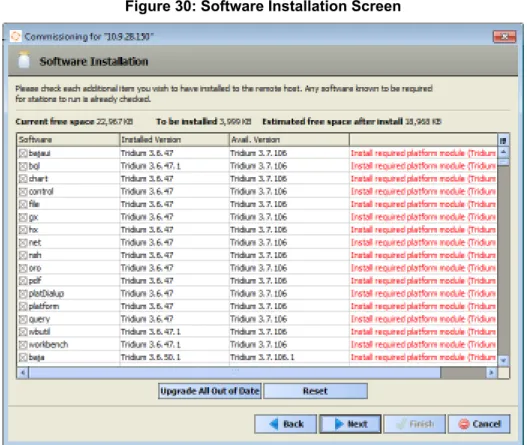Click Upgrade All Out of Date button
Screen dimensions: 527x445
coord(210,391)
